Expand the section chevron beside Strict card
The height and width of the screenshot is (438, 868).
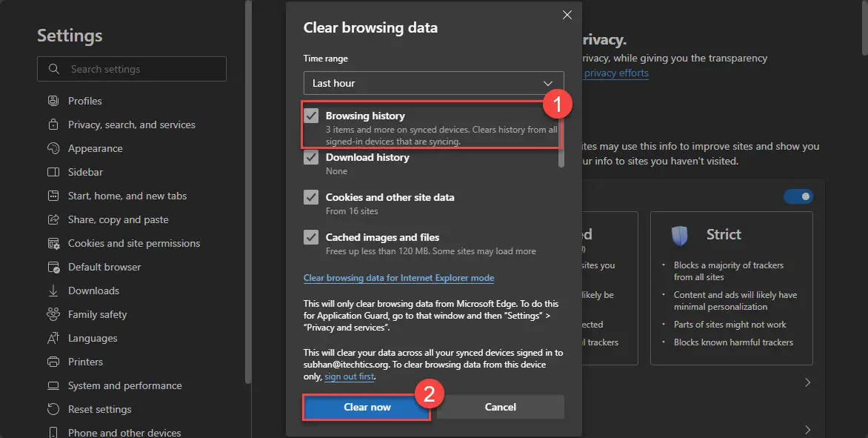click(x=807, y=382)
